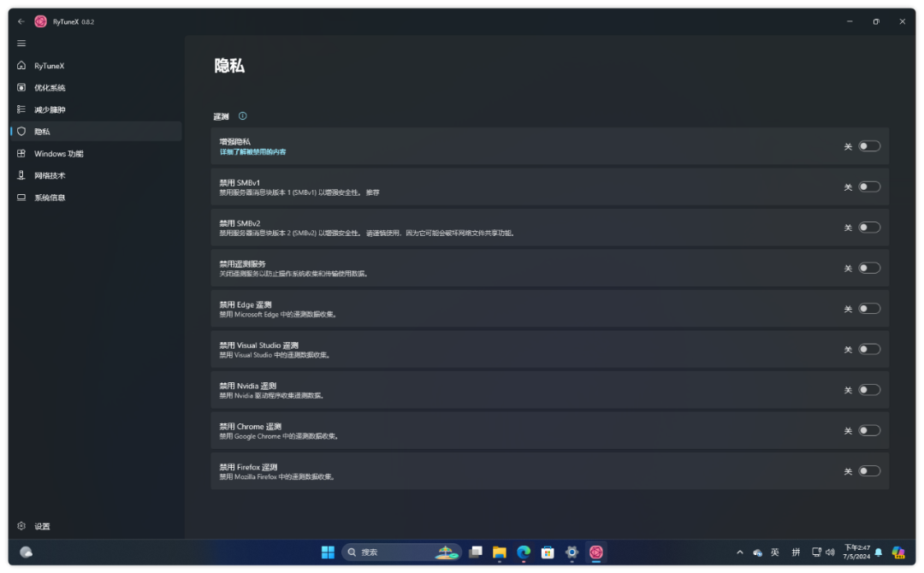Click the 禁用 SMBv2 row title
Screen dimensions: 924x573
click(x=240, y=223)
